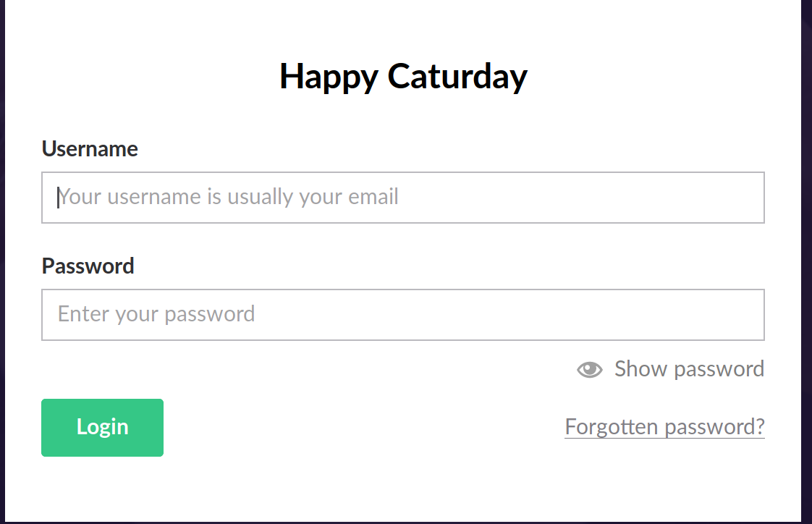Toggle Show password to reveal the password

670,369
